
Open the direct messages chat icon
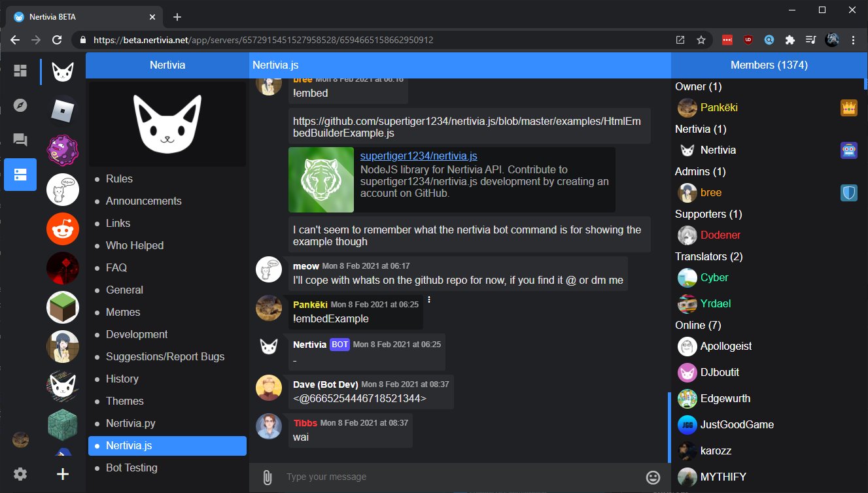coord(20,140)
